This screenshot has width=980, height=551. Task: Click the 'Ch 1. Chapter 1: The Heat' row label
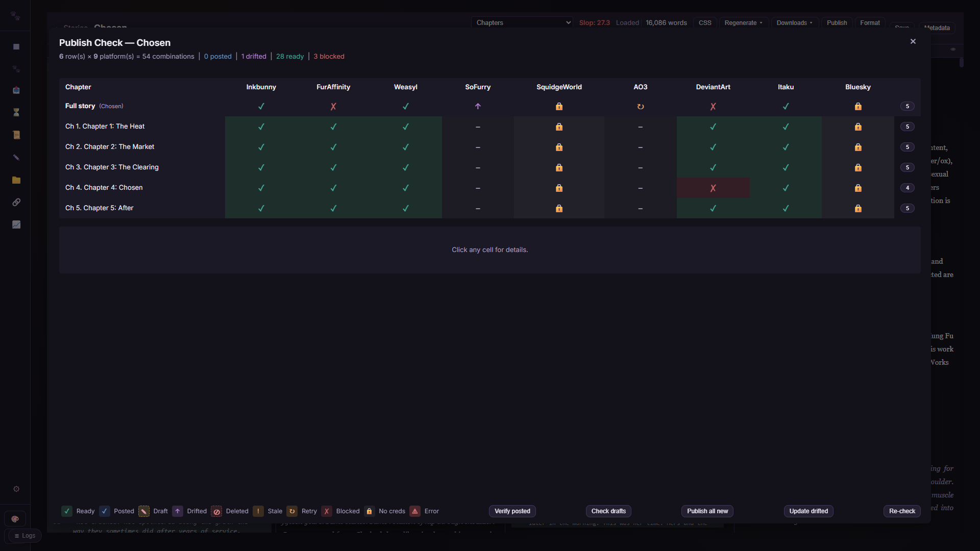click(105, 127)
